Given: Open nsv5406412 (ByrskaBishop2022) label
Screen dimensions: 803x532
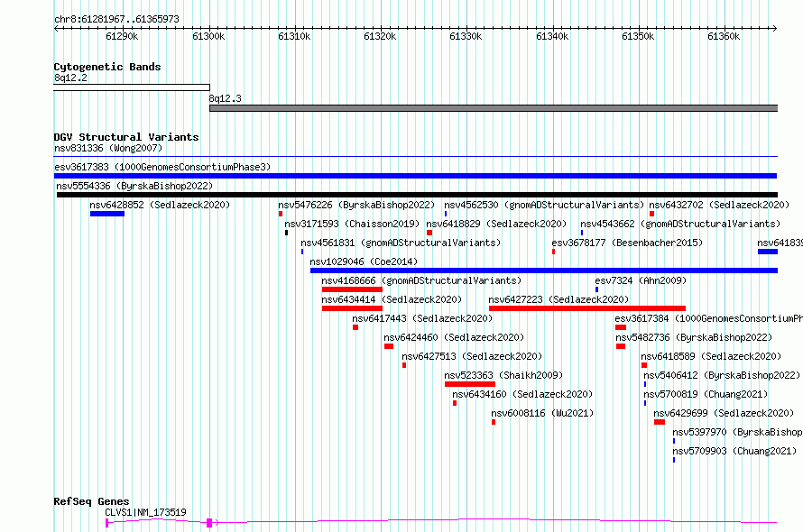Looking at the screenshot, I should coord(722,375).
